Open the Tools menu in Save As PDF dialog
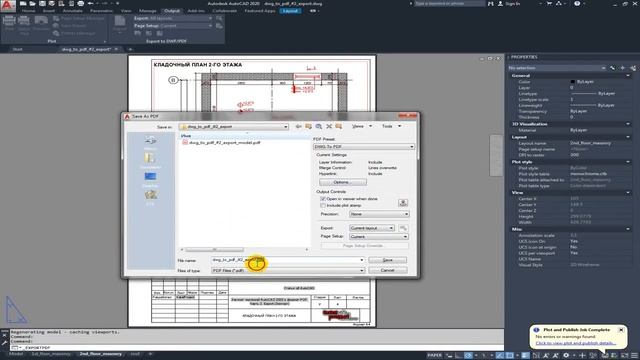The width and height of the screenshot is (640, 360). [391, 127]
